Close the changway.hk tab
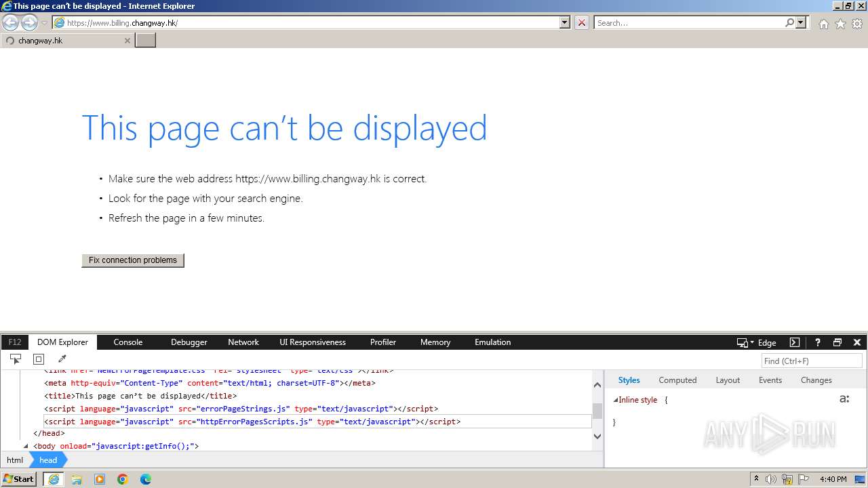Viewport: 868px width, 488px height. 127,41
